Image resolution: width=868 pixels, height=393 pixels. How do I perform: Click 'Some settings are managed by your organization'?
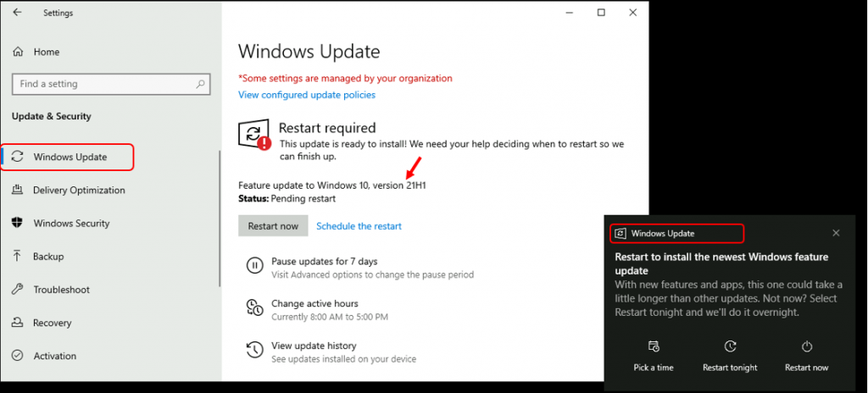tap(346, 78)
